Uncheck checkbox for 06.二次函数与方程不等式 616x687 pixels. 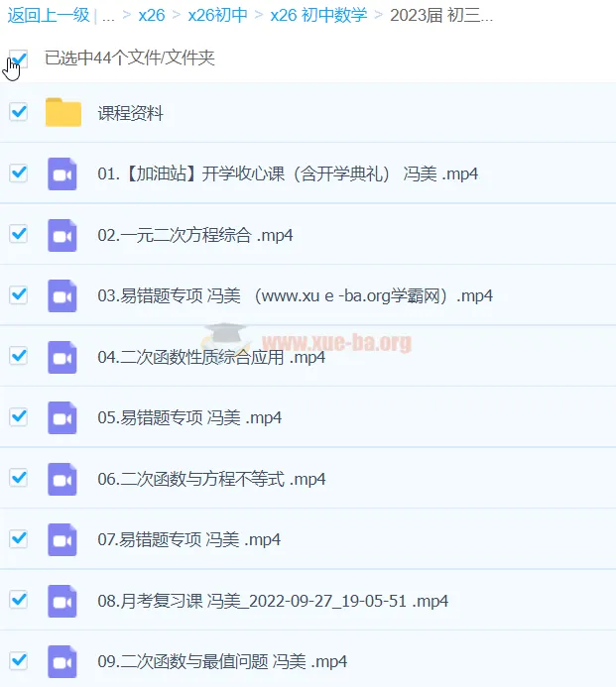pos(19,477)
